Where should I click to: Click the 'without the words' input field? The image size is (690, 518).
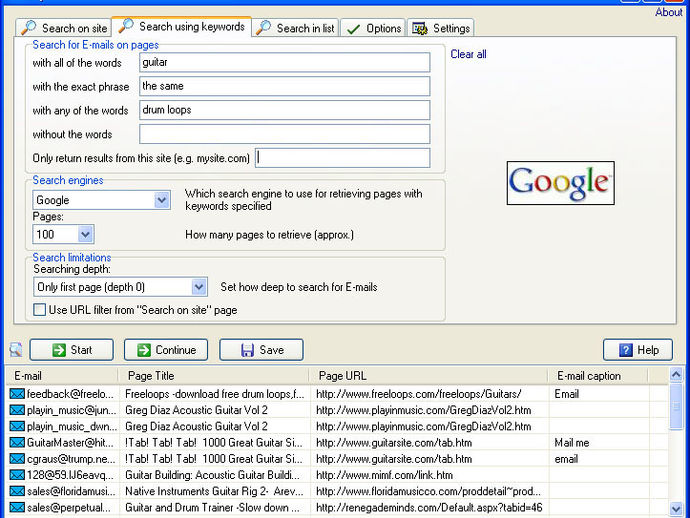(x=284, y=134)
